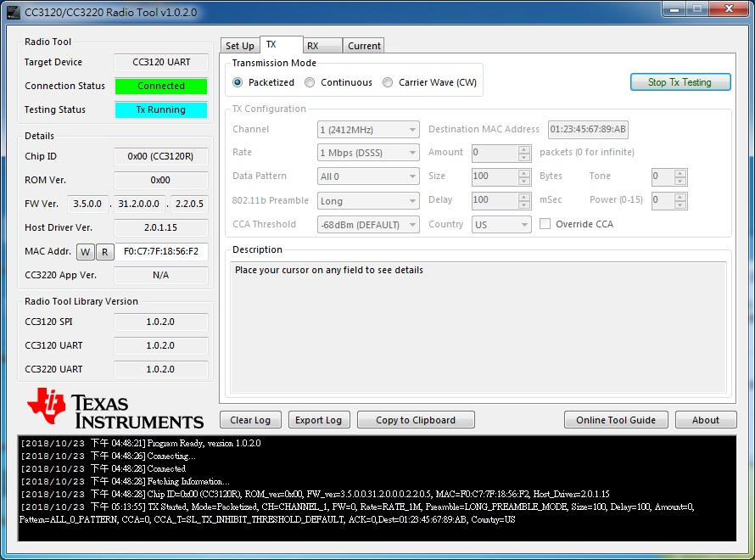Click the 'TX Started' log entry
Screen dimensions: 755x560
tap(357, 513)
